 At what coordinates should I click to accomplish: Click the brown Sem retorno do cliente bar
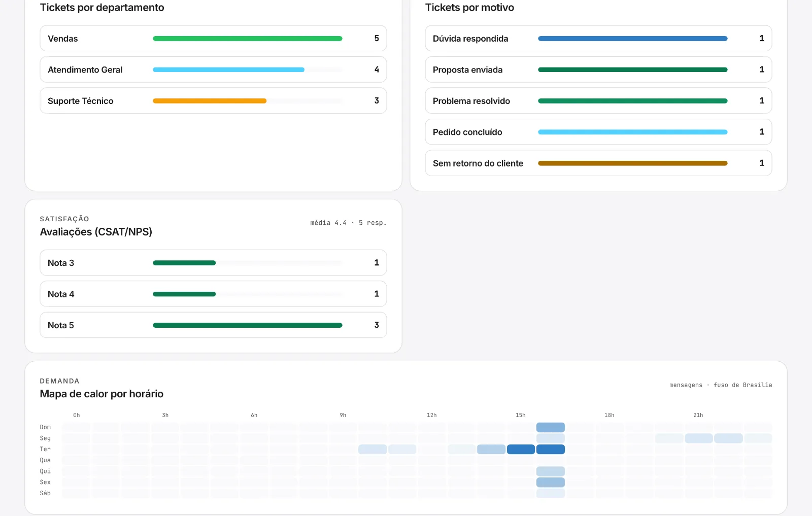tap(633, 163)
